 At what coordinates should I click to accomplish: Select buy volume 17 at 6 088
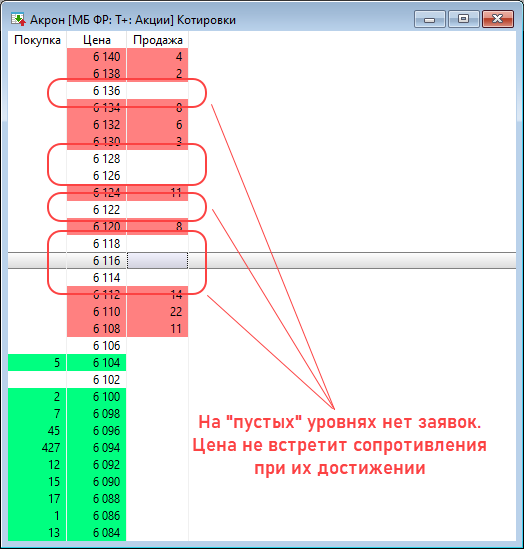coord(37,499)
